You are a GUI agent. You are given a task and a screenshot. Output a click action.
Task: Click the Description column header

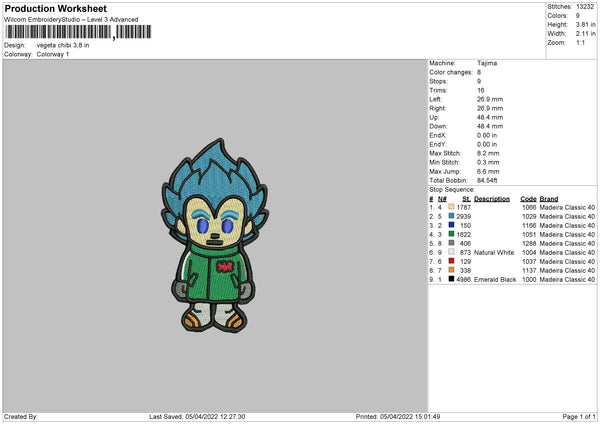coord(492,199)
